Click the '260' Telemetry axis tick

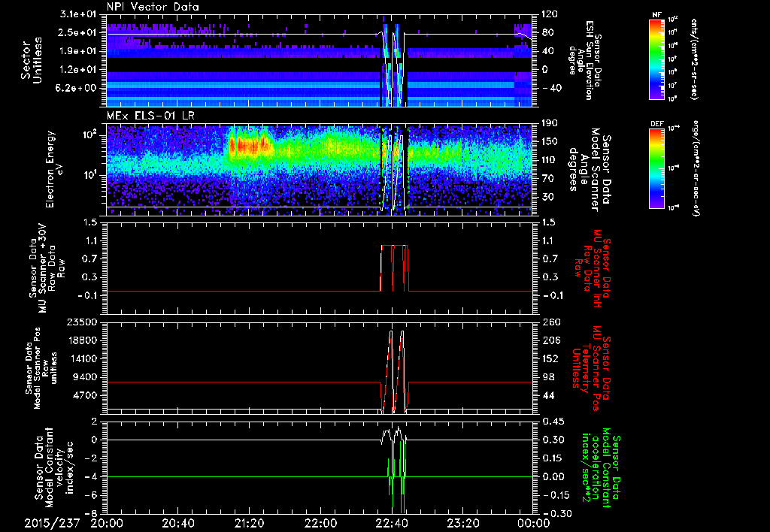(x=550, y=322)
